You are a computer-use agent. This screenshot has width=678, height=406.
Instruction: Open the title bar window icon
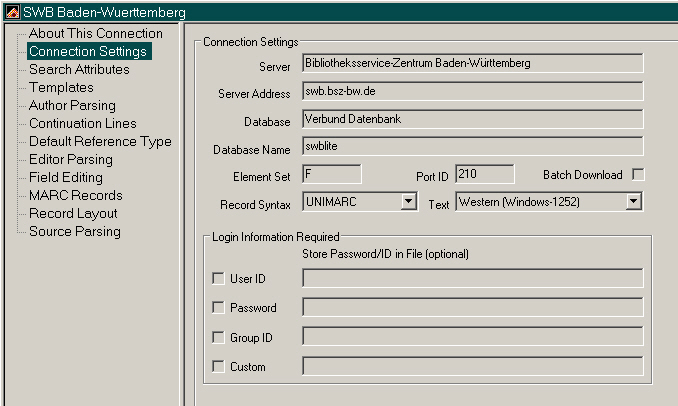coord(11,11)
